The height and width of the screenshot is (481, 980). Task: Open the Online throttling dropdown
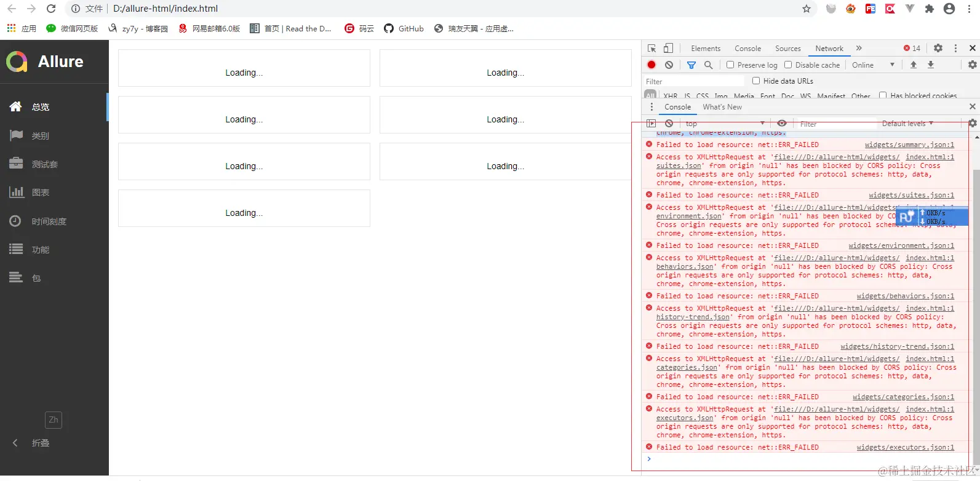tap(873, 65)
